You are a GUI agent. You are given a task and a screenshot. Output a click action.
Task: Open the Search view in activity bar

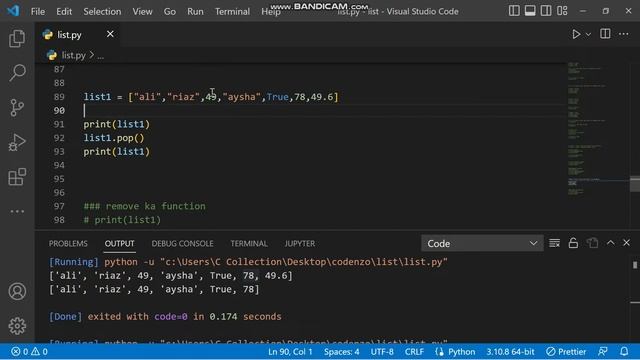(x=17, y=73)
